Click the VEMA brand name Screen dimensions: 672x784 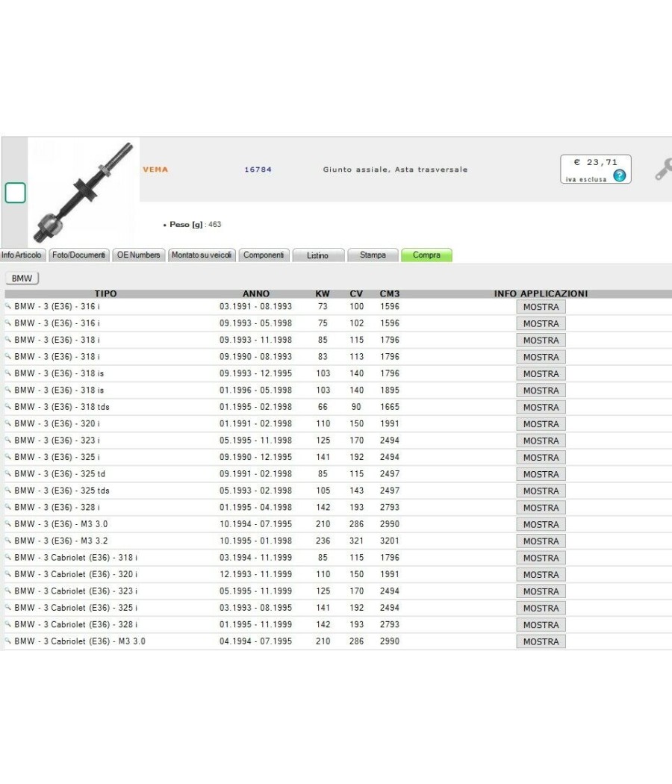155,169
